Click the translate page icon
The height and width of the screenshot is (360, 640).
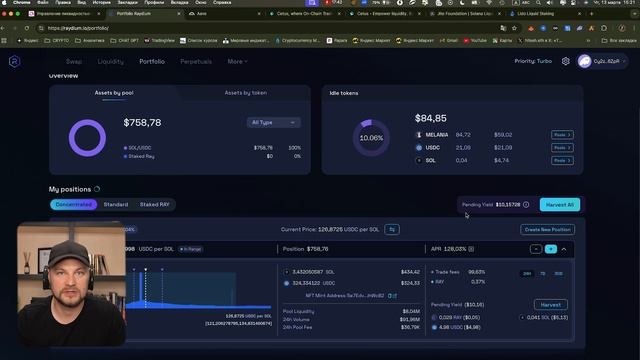(503, 28)
